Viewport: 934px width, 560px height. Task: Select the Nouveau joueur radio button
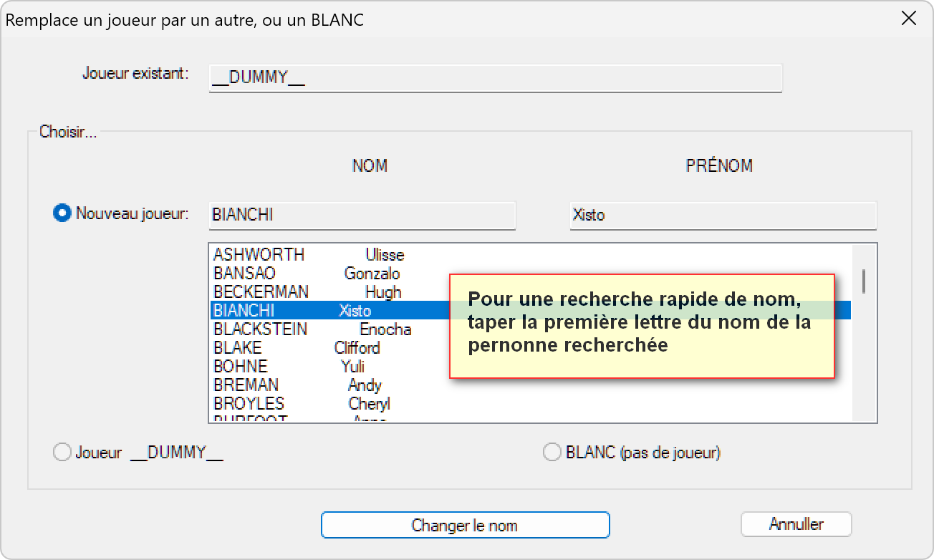click(x=62, y=213)
